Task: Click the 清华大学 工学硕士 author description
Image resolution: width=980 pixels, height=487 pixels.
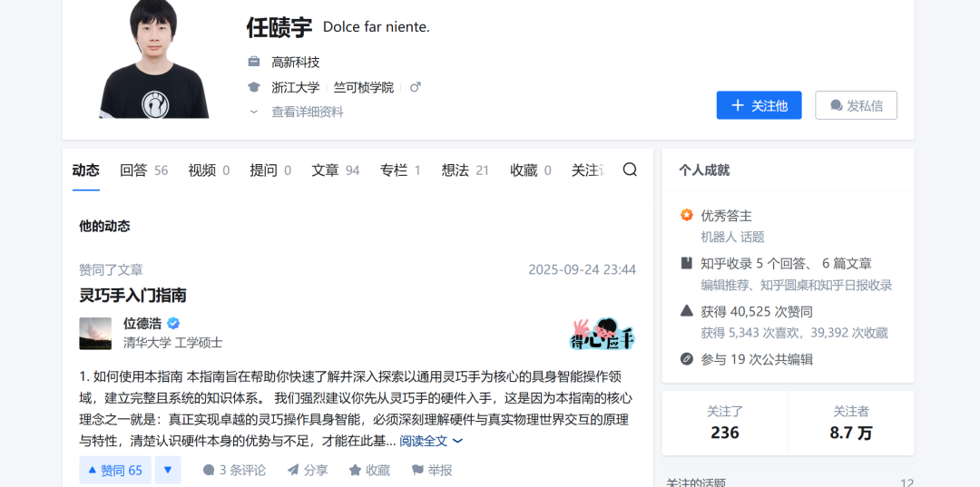Action: (x=172, y=343)
